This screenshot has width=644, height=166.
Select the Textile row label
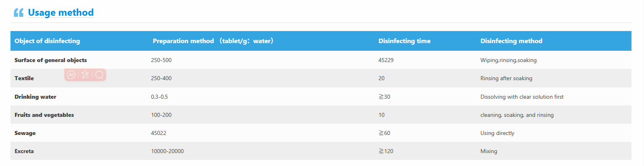[24, 78]
